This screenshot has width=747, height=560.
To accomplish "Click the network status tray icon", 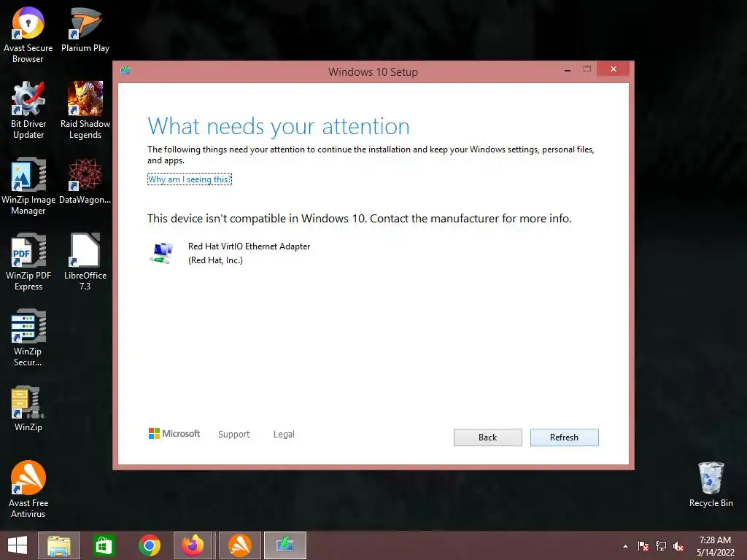I will click(661, 546).
